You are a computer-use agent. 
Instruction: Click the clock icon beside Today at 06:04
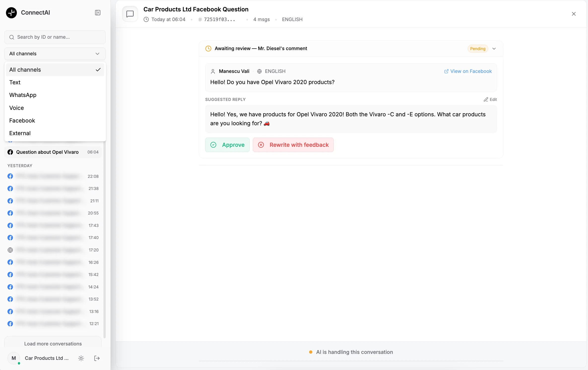pyautogui.click(x=146, y=19)
